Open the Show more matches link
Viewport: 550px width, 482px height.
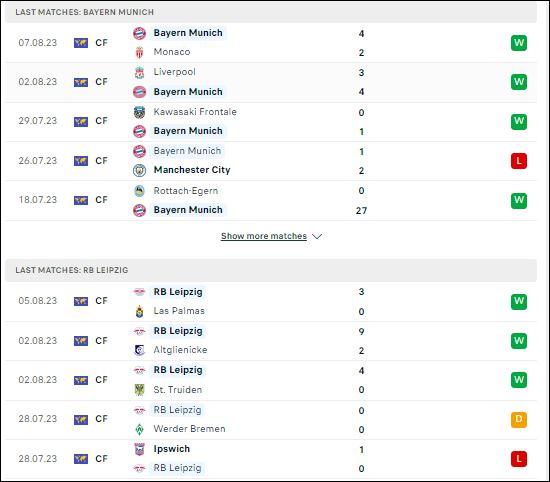pos(264,236)
